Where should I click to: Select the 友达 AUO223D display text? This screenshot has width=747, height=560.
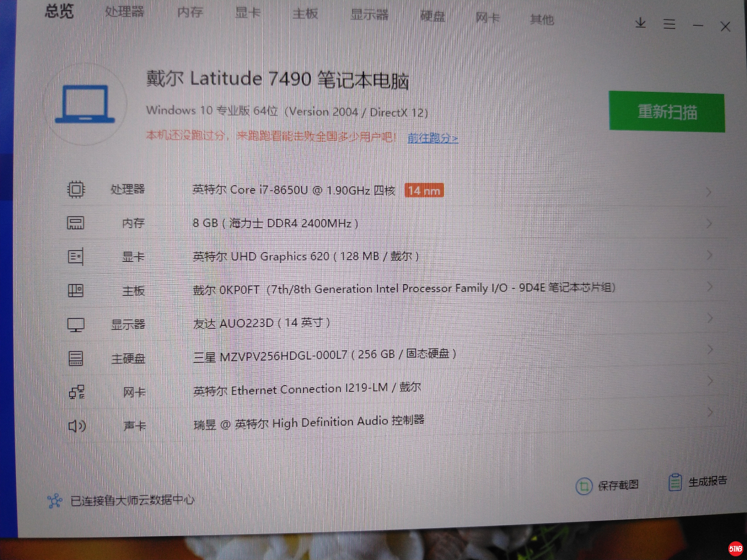(x=262, y=323)
